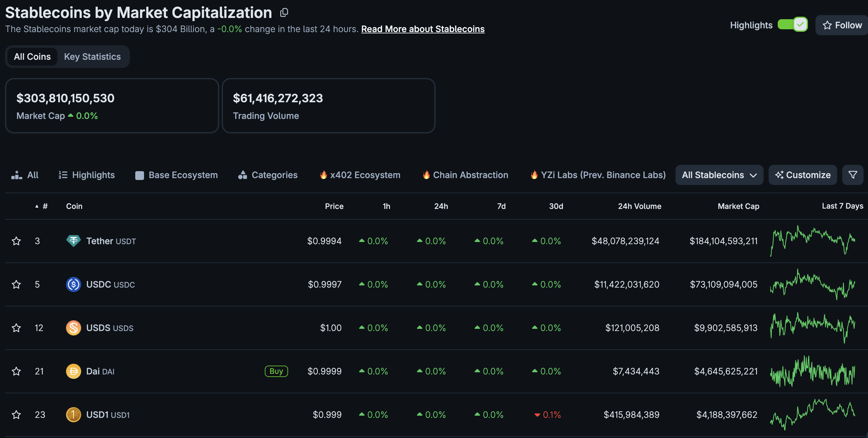Add USDC to favorites with star
This screenshot has width=868, height=438.
pyautogui.click(x=16, y=284)
